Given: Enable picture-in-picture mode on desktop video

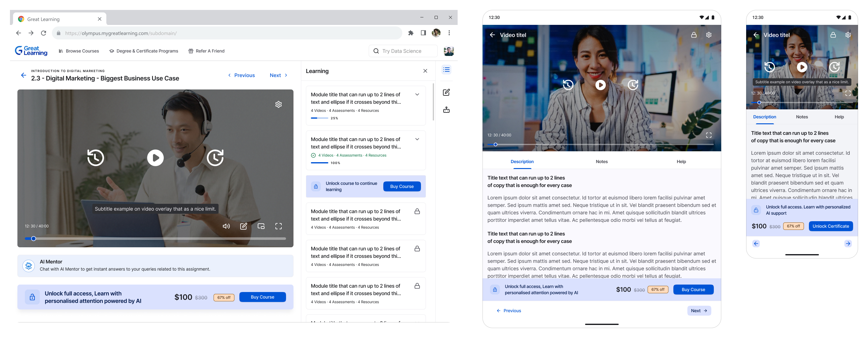Looking at the screenshot, I should [261, 226].
